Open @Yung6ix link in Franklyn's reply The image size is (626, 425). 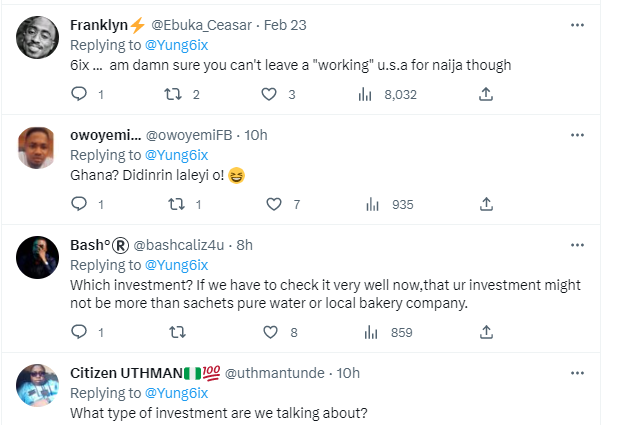[x=176, y=45]
